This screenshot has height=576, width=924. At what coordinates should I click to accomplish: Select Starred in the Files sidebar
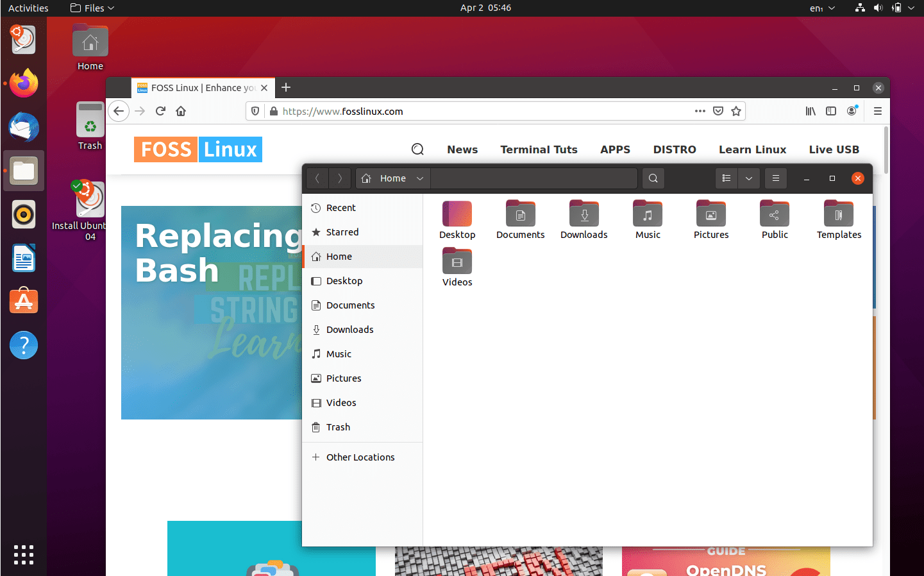[362, 232]
